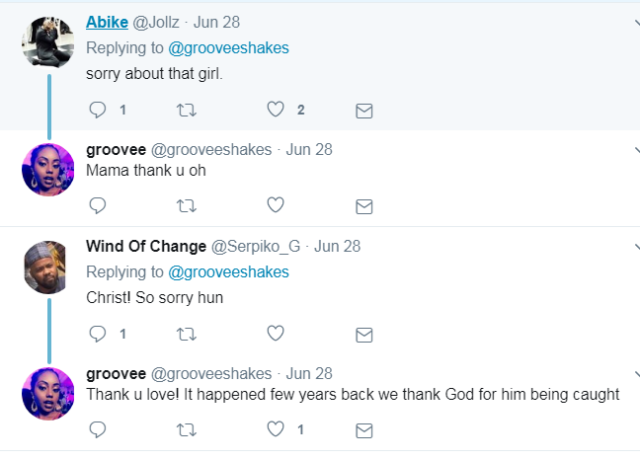
Task: Reply to Wind Of Change's "Christ! So sorry hun"
Action: click(97, 334)
